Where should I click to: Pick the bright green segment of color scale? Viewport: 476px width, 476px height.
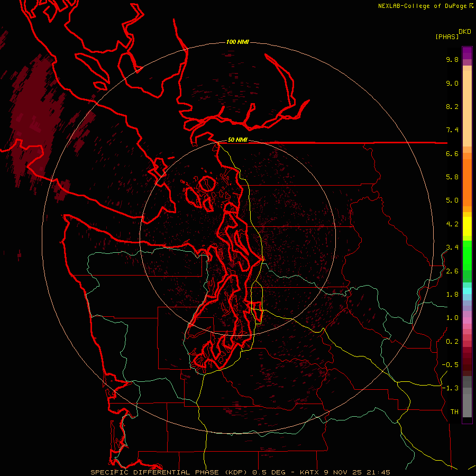coord(467,255)
